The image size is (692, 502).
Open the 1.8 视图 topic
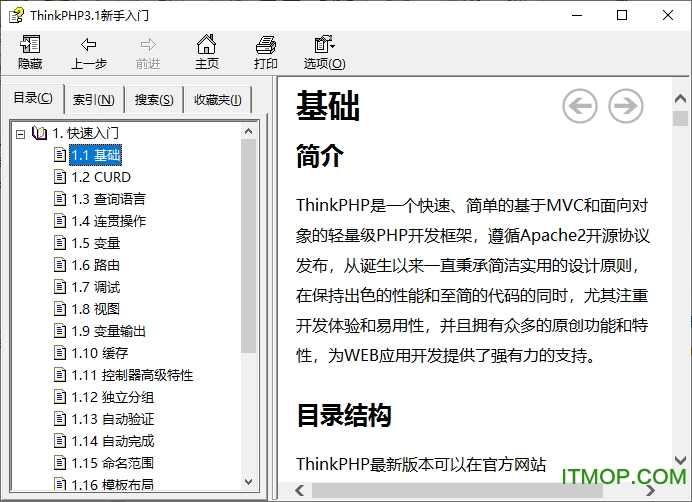[x=96, y=309]
